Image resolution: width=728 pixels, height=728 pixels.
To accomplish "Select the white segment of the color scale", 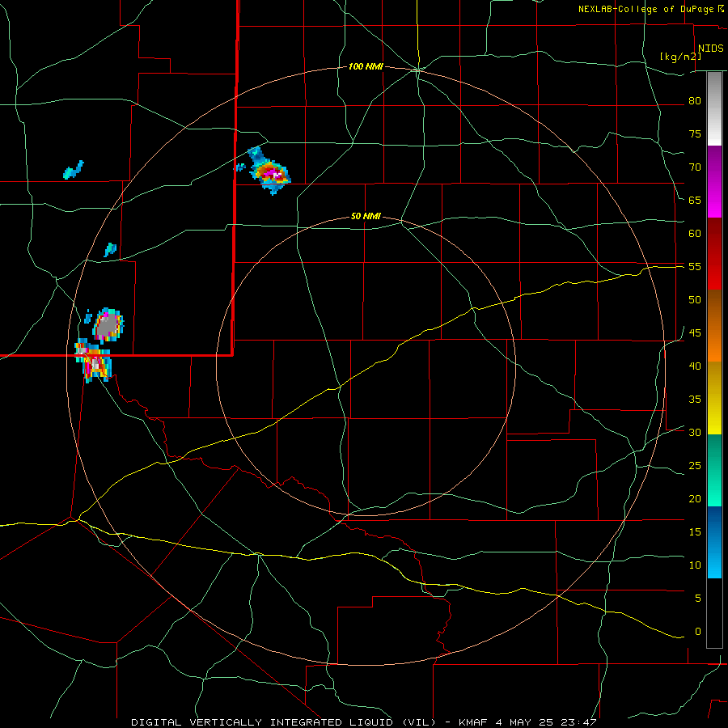I will click(714, 135).
